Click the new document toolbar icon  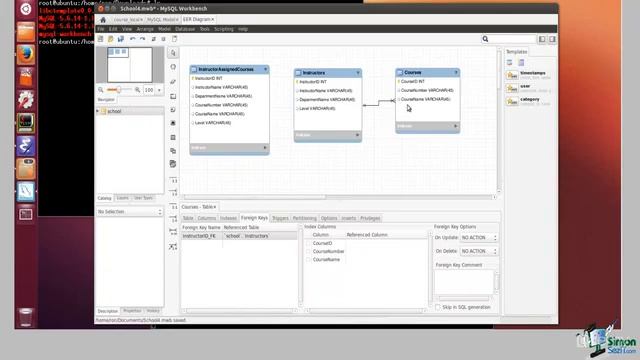pyautogui.click(x=100, y=39)
